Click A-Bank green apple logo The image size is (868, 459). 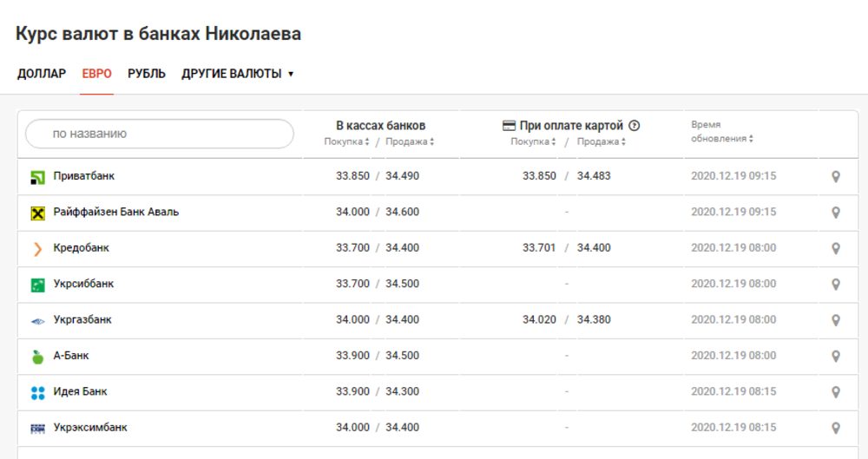pyautogui.click(x=37, y=357)
